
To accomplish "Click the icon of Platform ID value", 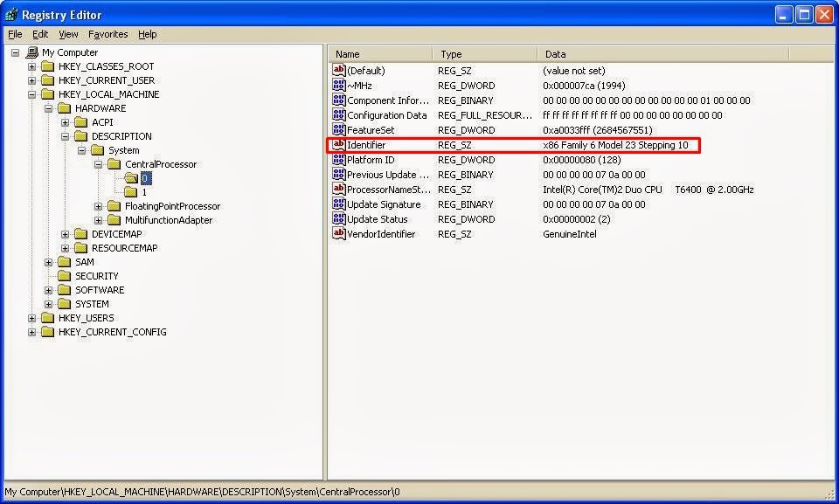I will coord(339,160).
